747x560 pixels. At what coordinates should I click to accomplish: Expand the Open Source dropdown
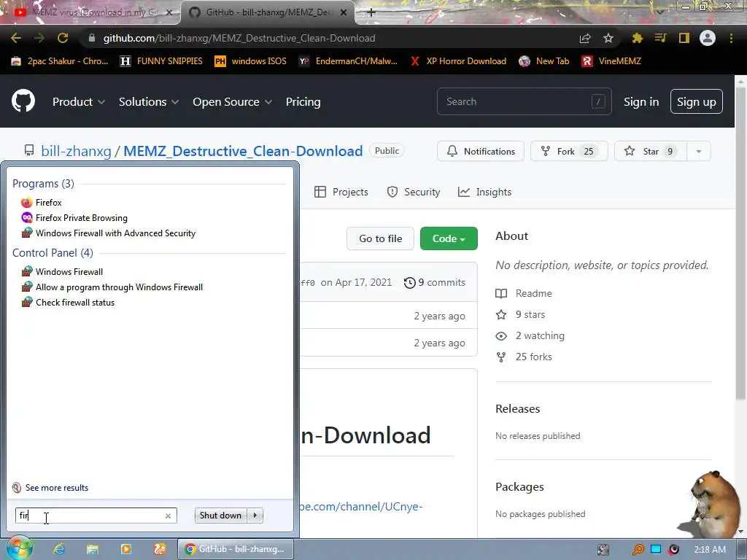pos(233,102)
